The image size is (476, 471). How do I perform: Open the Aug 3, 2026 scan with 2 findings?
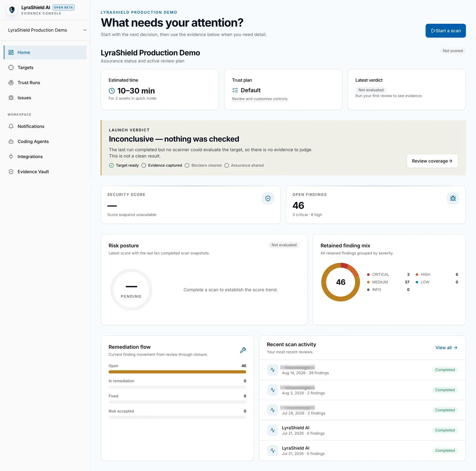point(362,390)
